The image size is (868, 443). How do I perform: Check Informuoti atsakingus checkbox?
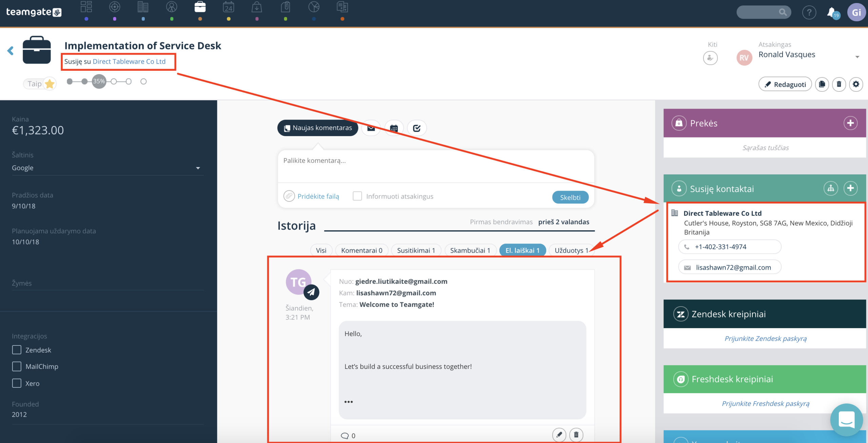point(357,196)
